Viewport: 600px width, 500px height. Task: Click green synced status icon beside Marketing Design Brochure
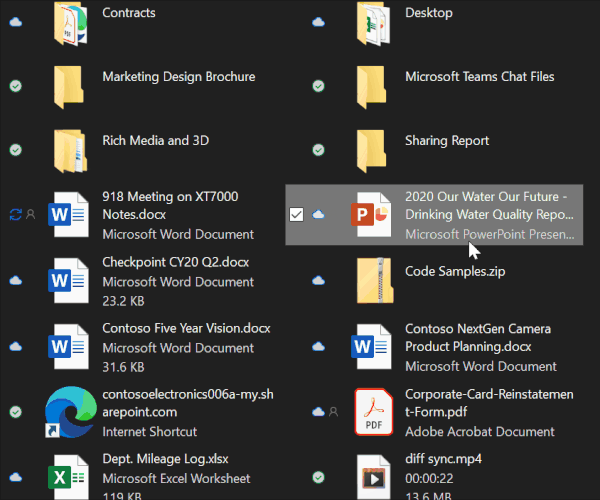pyautogui.click(x=15, y=86)
